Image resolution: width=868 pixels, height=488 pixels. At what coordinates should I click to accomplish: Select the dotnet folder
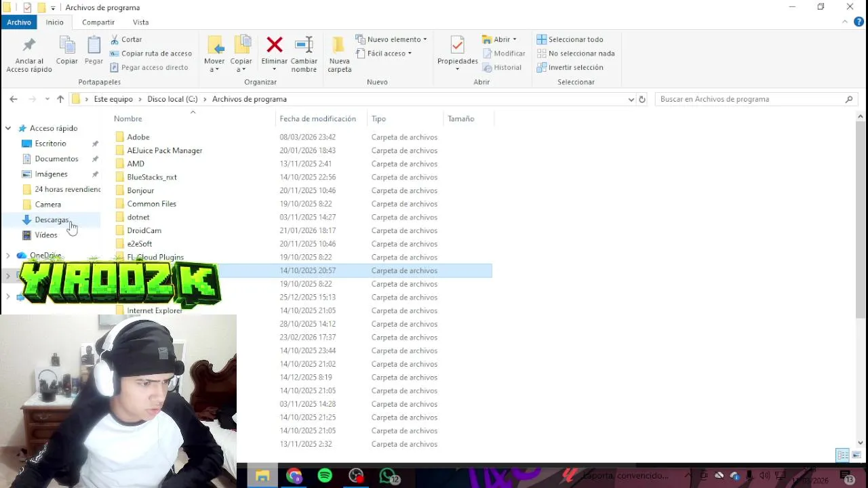click(138, 217)
